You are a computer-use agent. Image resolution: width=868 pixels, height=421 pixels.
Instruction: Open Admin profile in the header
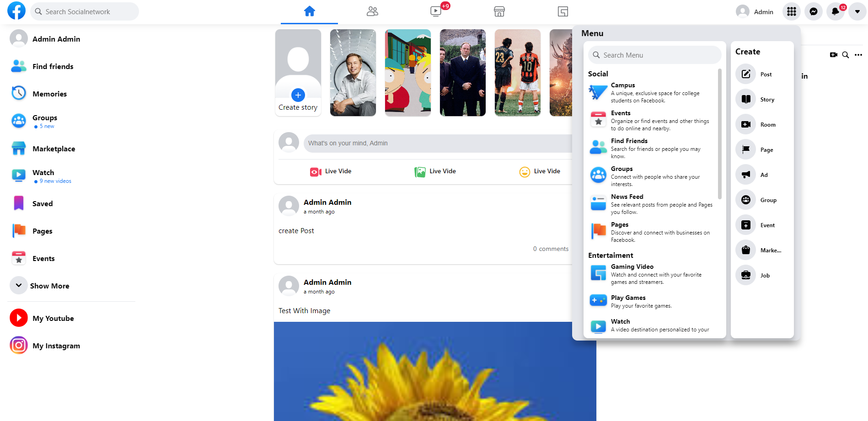(755, 11)
